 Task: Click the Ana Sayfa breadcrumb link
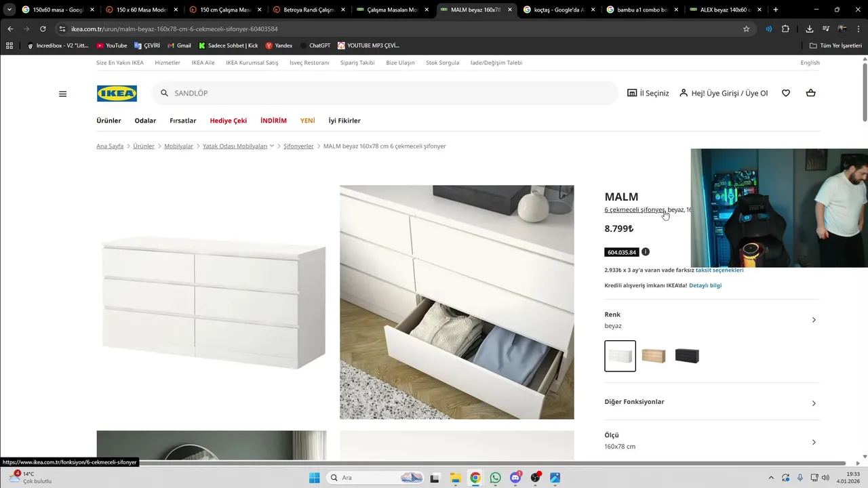[110, 146]
